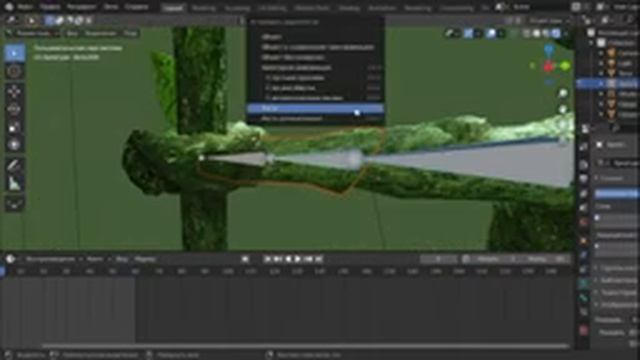Select the Annotate pencil tool
Viewport: 640px width, 360px height.
point(14,165)
